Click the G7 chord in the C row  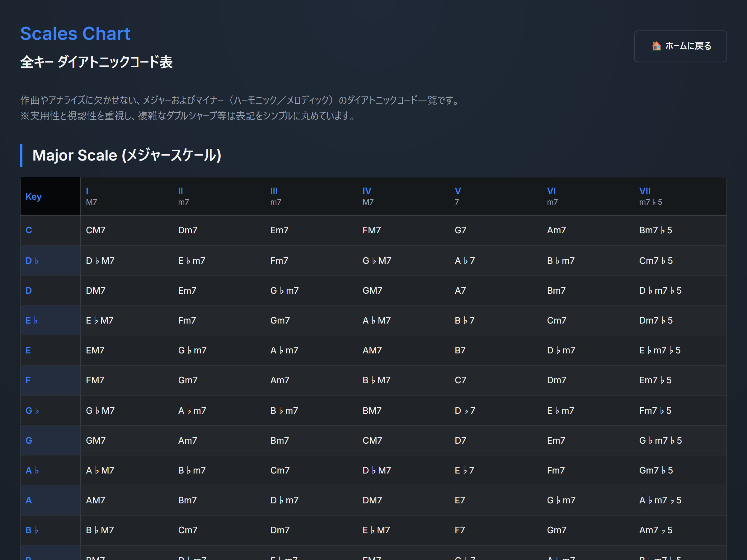click(x=460, y=230)
